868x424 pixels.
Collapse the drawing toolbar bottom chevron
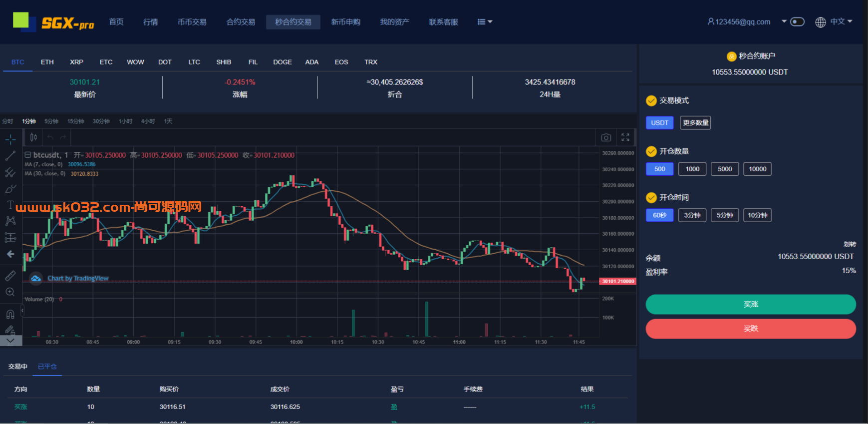[10, 341]
